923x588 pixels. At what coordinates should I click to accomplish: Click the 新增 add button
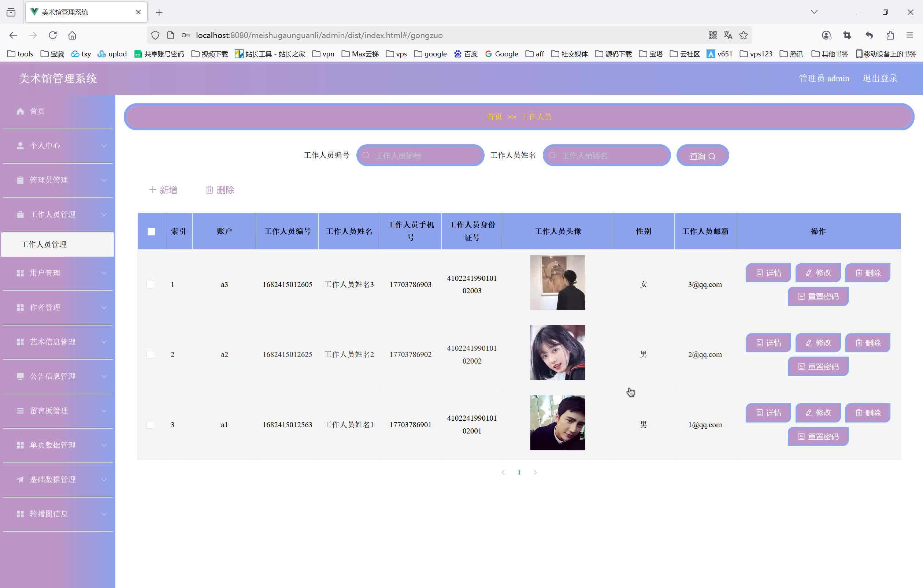pos(163,190)
